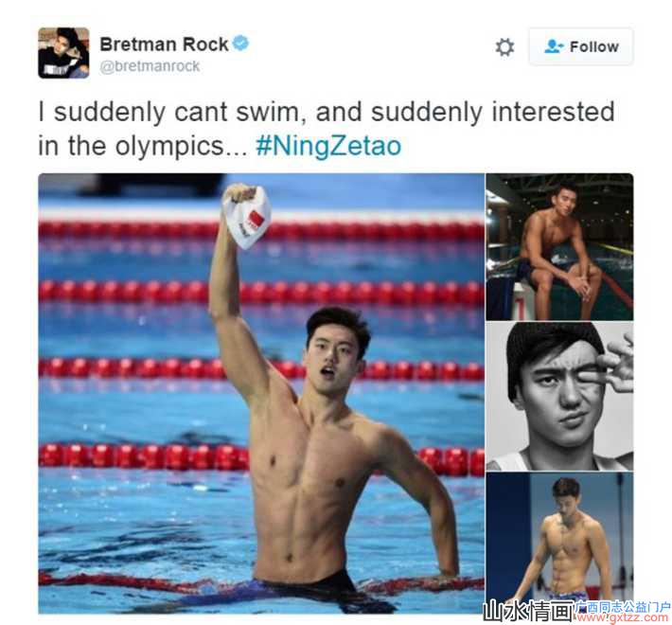The image size is (672, 625).
Task: Click the @bretmanrock handle
Action: pos(150,66)
